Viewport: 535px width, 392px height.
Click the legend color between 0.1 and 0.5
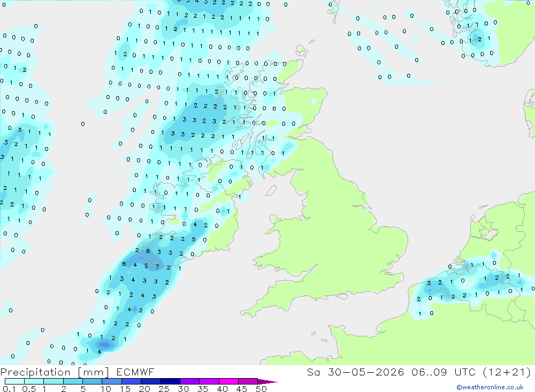14,381
